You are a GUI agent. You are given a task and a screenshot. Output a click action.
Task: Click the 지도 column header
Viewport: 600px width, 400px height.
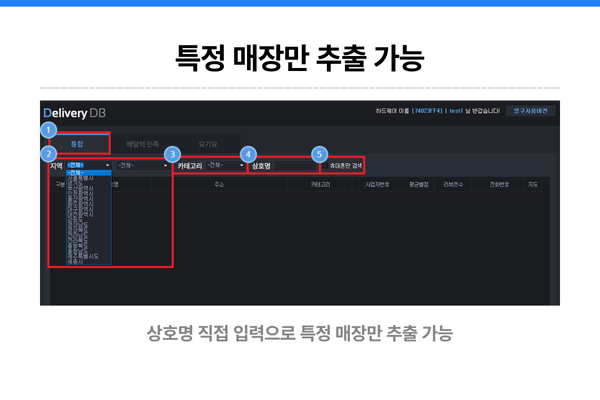[x=533, y=184]
